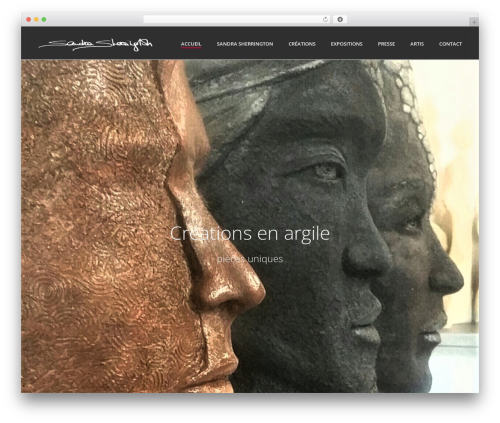Click the download indicator icon beside the address bar
Image resolution: width=500 pixels, height=423 pixels.
[340, 20]
